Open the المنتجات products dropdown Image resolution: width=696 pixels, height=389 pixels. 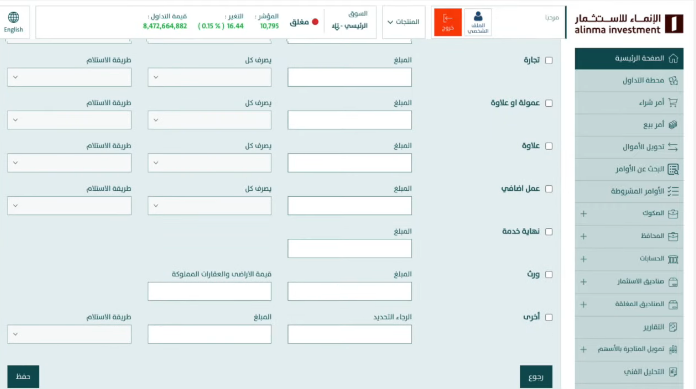click(403, 22)
